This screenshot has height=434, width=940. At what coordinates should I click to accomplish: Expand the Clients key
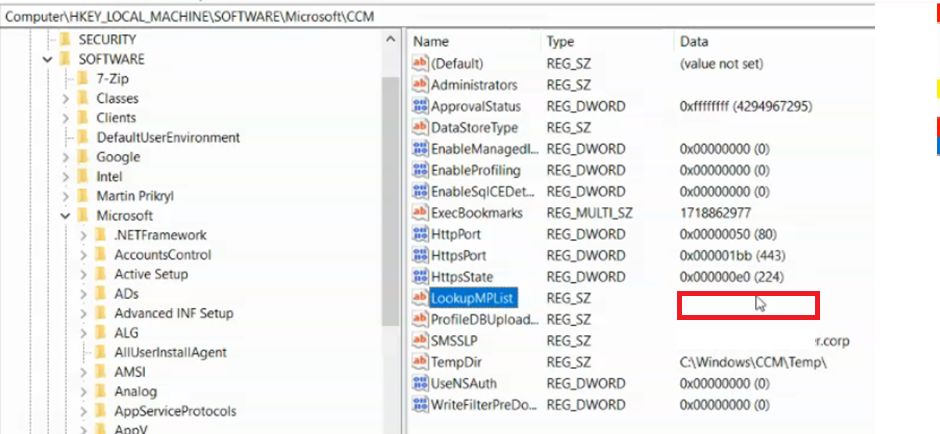pyautogui.click(x=66, y=118)
